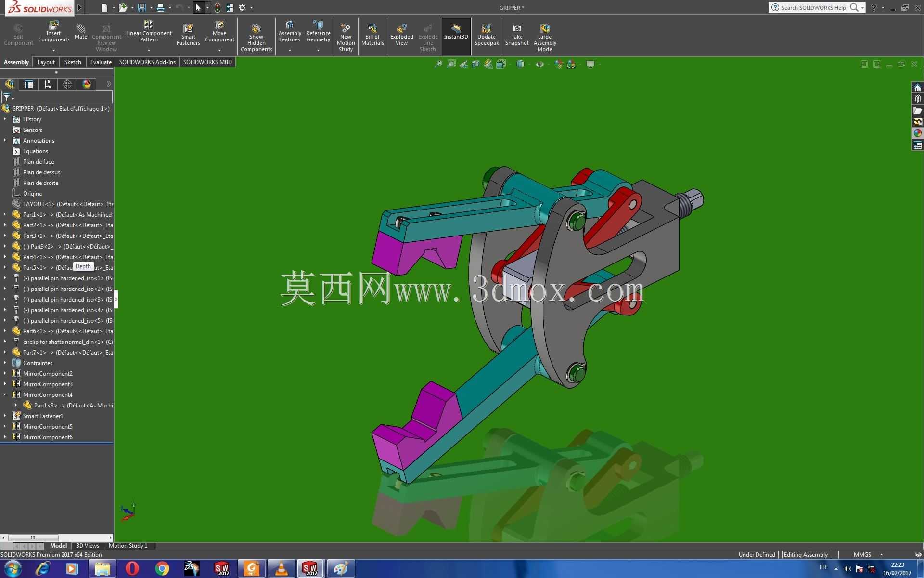
Task: Click the Windows Start button
Action: (13, 569)
